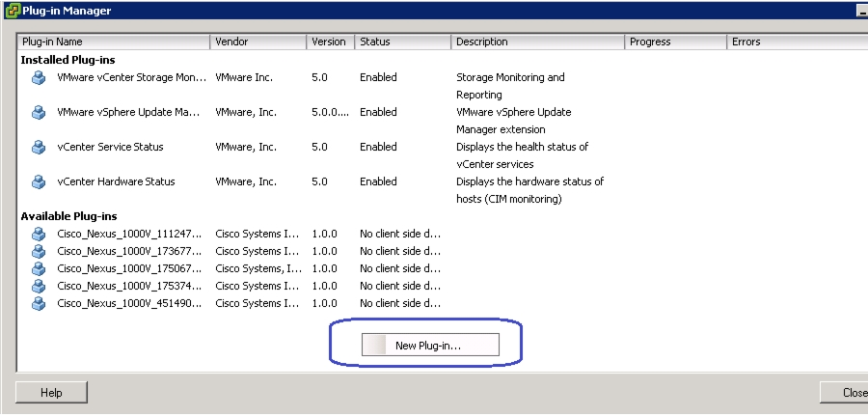
Task: Click the VMware vCenter Storage Monitoring plug-in icon
Action: [x=39, y=78]
